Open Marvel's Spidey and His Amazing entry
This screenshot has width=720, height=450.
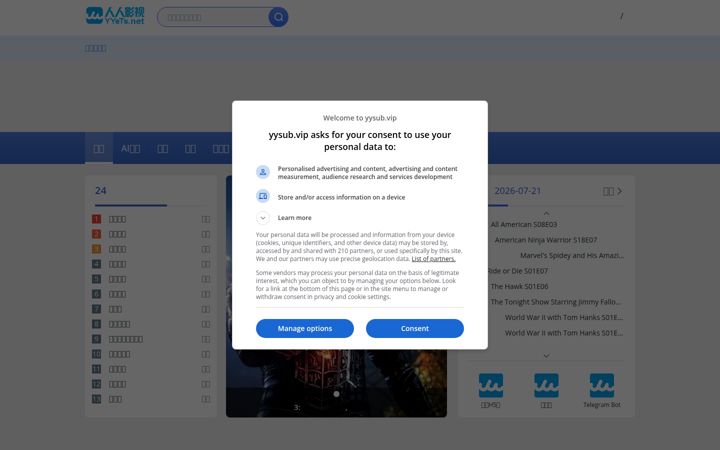[x=572, y=255]
